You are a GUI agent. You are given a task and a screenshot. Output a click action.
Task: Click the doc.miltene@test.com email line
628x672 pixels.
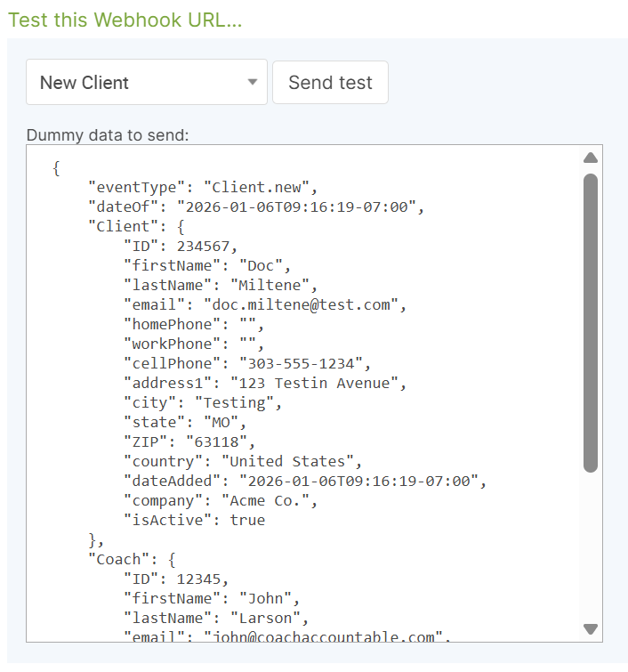pyautogui.click(x=265, y=304)
